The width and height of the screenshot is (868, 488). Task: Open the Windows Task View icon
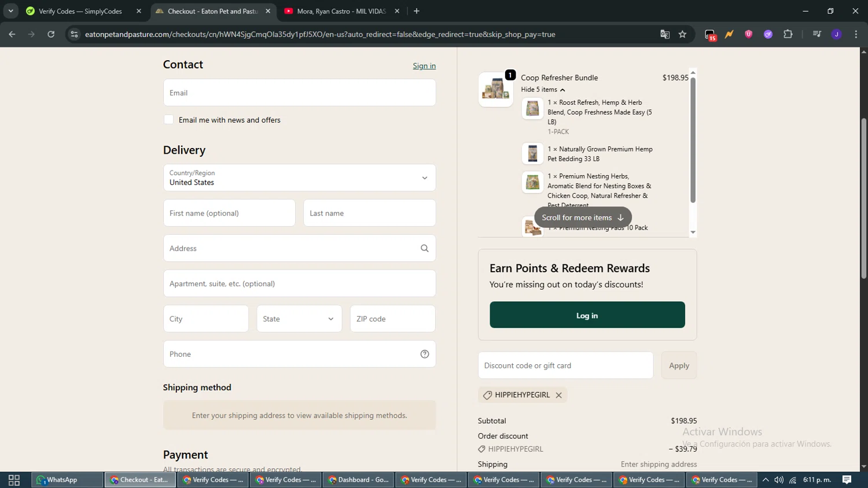pyautogui.click(x=14, y=480)
